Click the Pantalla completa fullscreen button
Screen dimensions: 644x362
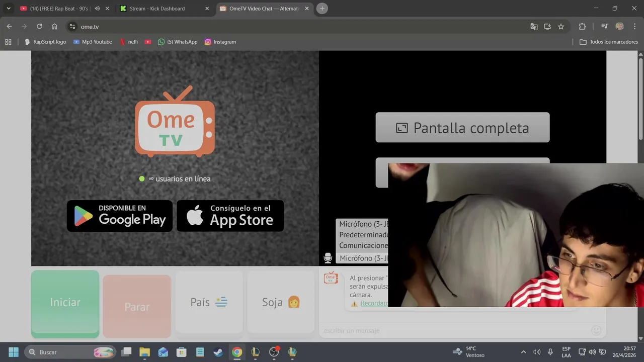pyautogui.click(x=462, y=128)
